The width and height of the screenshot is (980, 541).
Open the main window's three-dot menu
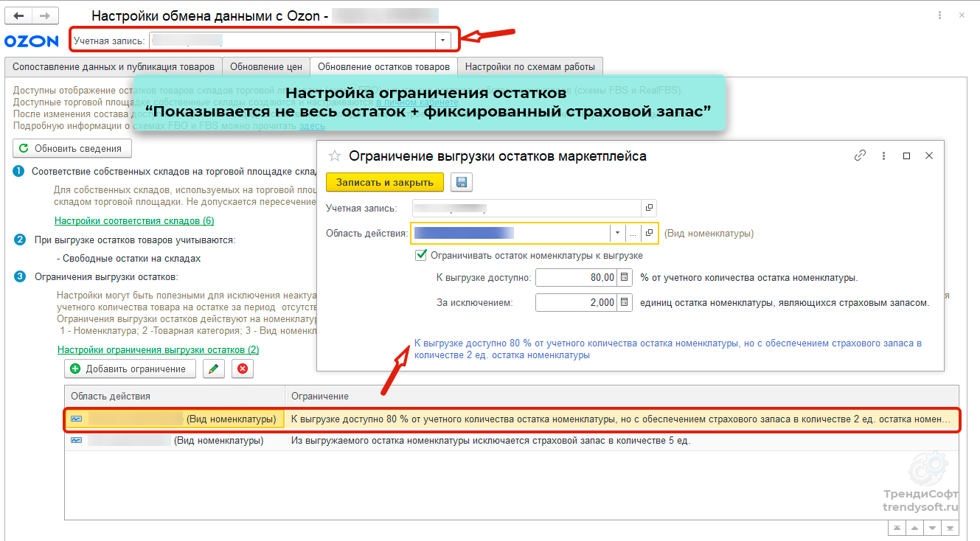tap(939, 15)
